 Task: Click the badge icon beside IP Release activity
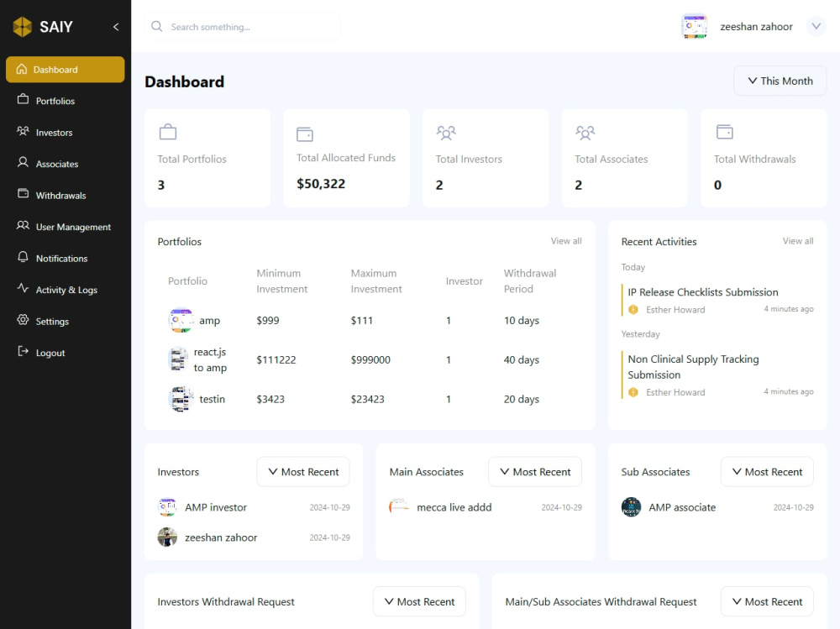coord(633,310)
